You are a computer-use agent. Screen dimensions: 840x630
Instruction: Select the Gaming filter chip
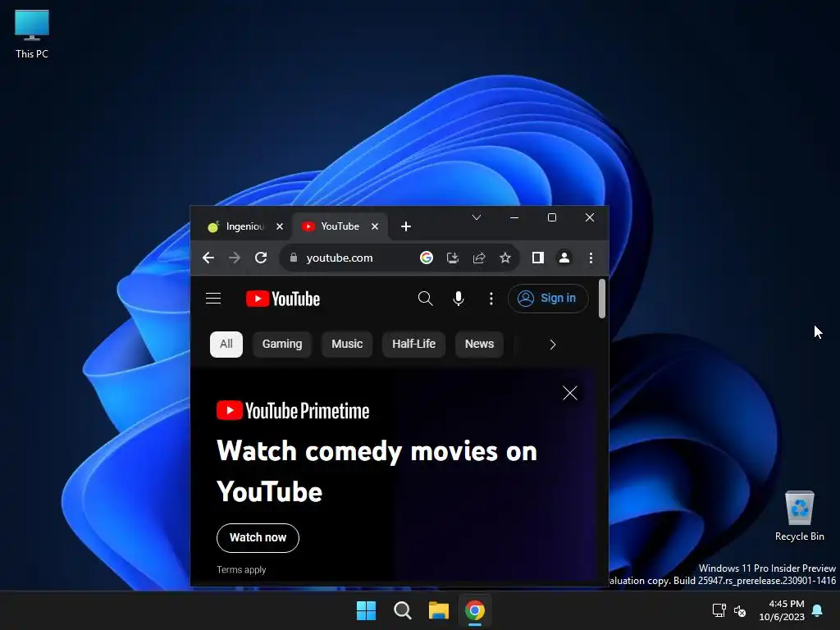coord(282,344)
